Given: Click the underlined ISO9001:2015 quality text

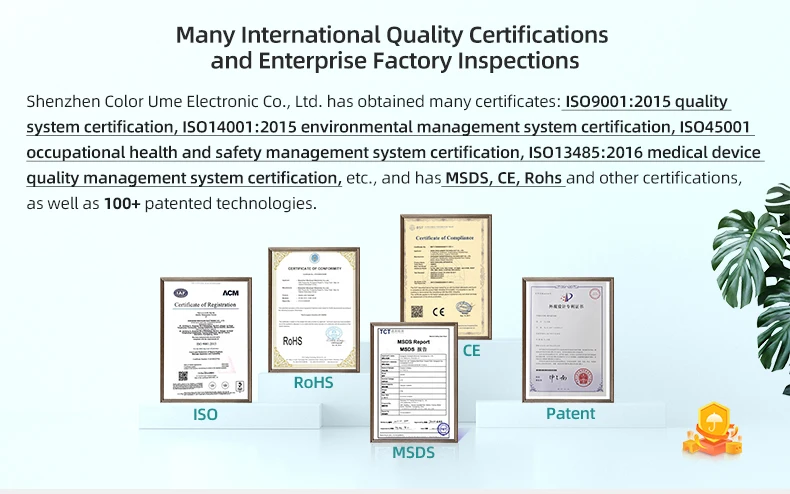Looking at the screenshot, I should click(647, 102).
